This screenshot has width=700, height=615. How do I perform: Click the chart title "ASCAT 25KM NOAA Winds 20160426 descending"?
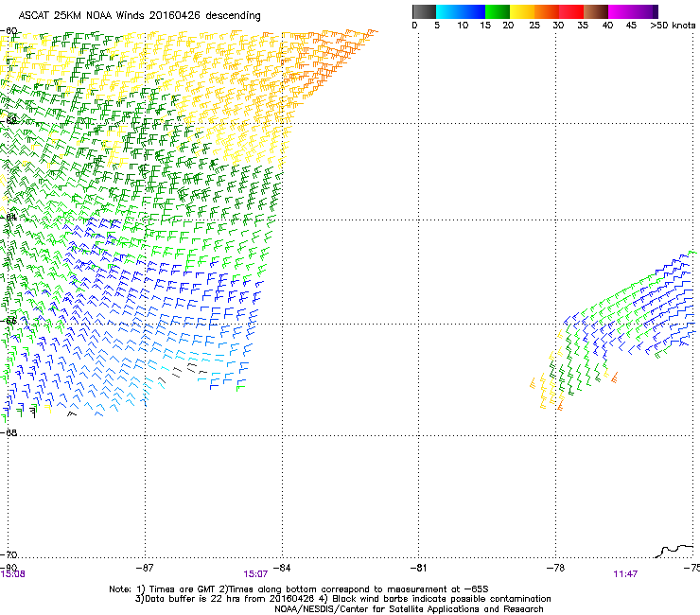click(139, 15)
